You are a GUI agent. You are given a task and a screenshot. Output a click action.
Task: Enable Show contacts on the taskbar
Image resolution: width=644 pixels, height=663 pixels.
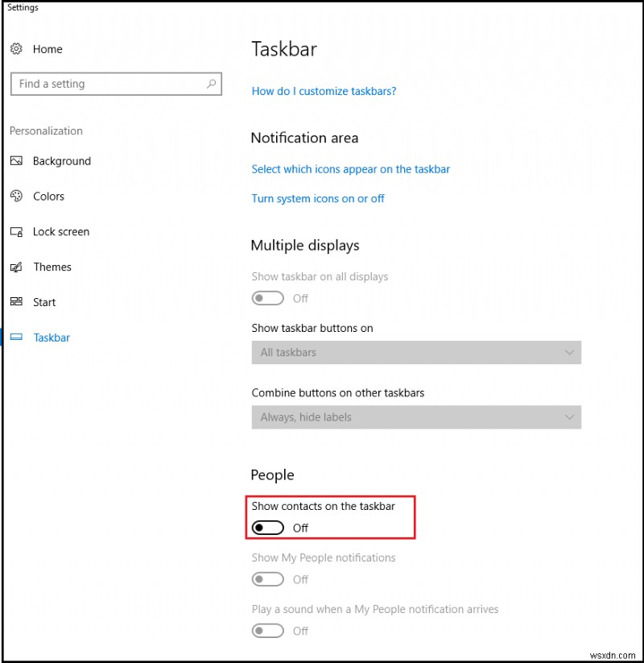[x=267, y=528]
